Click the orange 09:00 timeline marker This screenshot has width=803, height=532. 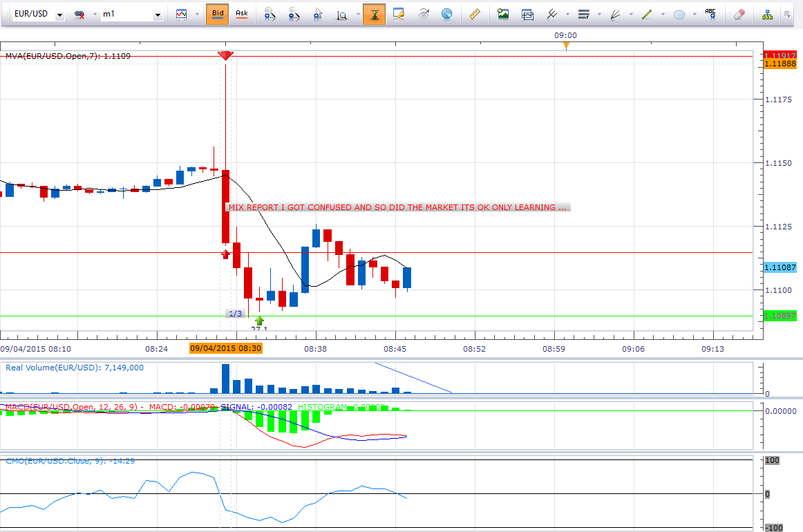tap(566, 46)
